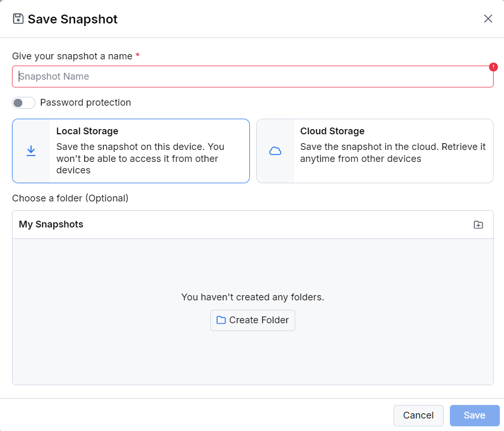Click new folder icon in My Snapshots header
The height and width of the screenshot is (431, 504).
tap(478, 225)
